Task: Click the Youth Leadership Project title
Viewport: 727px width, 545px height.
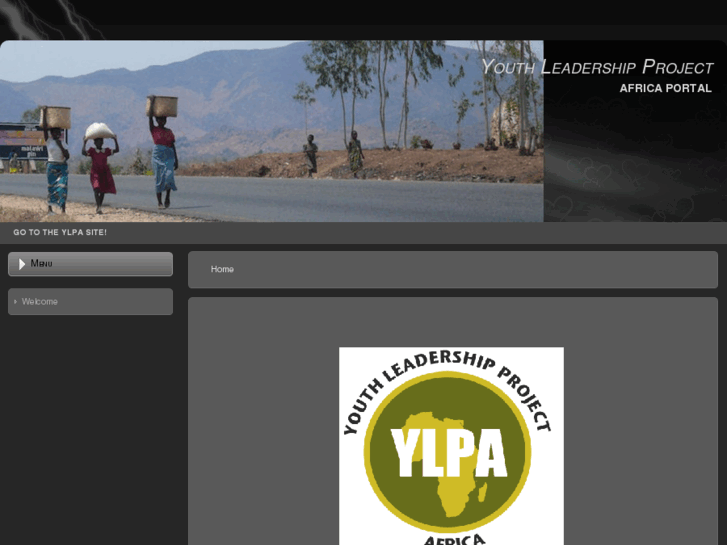Action: coord(597,67)
